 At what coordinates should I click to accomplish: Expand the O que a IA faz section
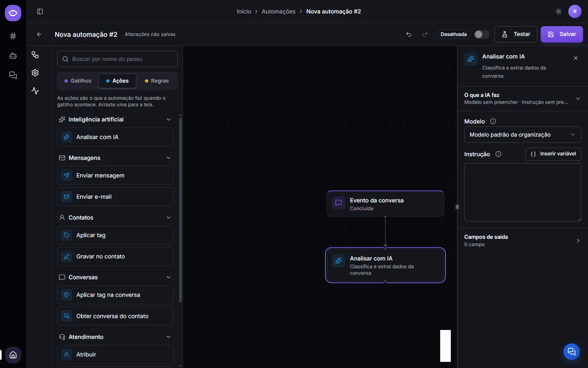(x=523, y=99)
